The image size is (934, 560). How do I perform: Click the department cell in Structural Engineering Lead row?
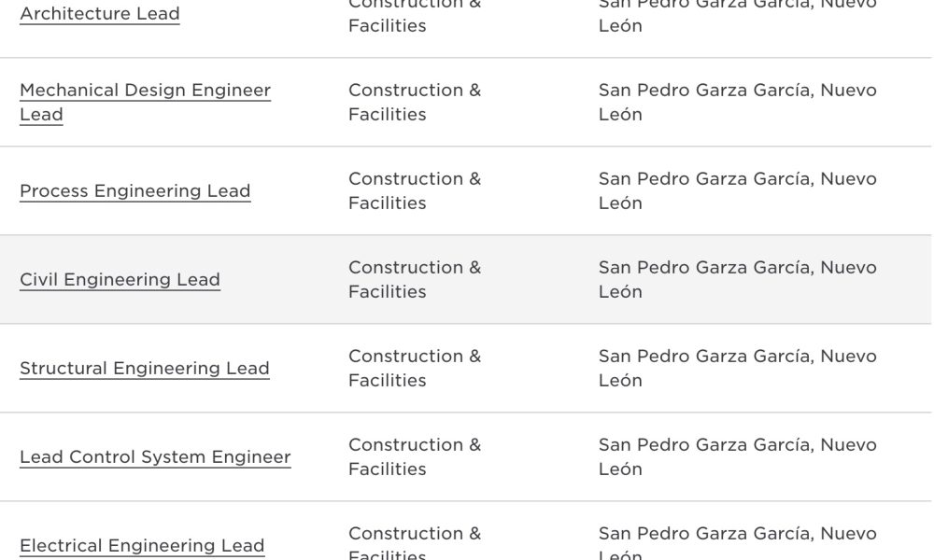click(x=415, y=369)
